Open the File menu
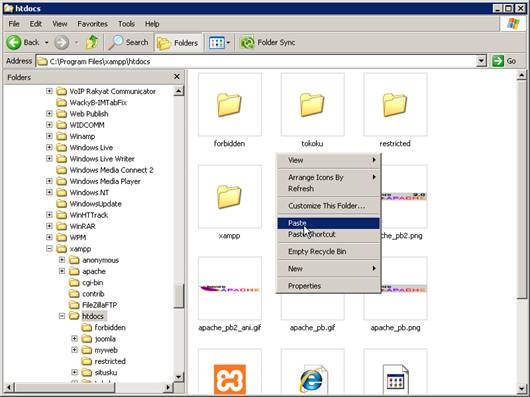This screenshot has height=397, width=530. 14,24
